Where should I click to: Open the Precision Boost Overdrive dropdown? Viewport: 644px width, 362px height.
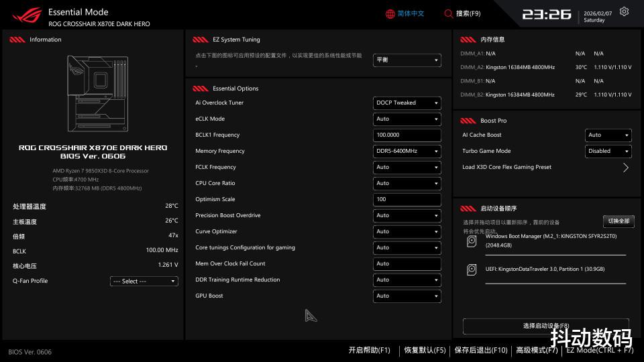[407, 215]
